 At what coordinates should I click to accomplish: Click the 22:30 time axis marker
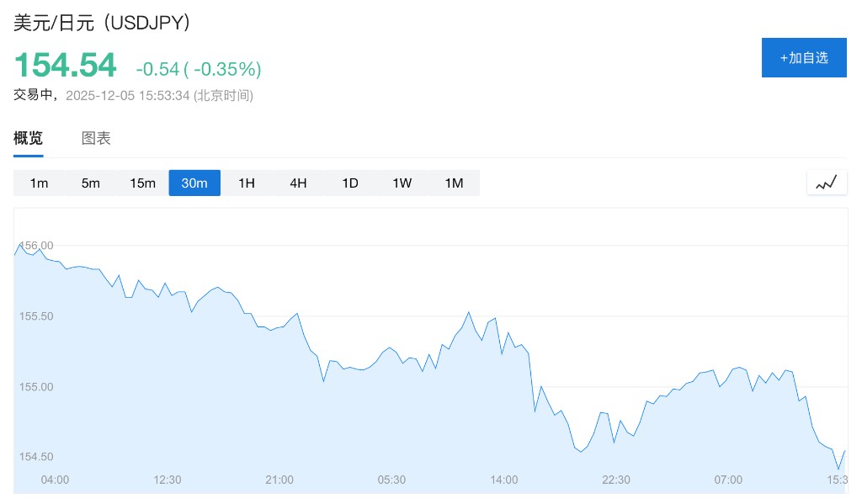(616, 480)
